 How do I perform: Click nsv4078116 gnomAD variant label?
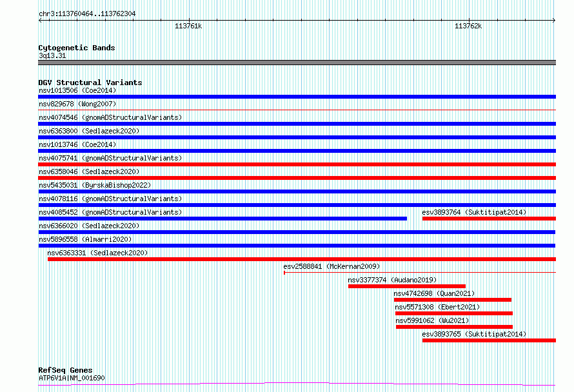(x=110, y=199)
